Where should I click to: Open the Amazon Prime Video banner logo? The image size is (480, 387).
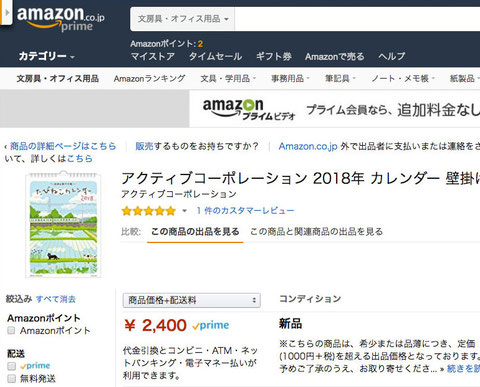click(x=249, y=109)
